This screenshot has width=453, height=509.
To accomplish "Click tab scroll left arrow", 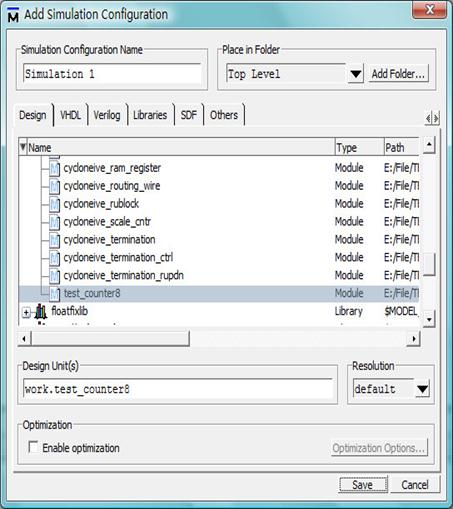I will [428, 118].
